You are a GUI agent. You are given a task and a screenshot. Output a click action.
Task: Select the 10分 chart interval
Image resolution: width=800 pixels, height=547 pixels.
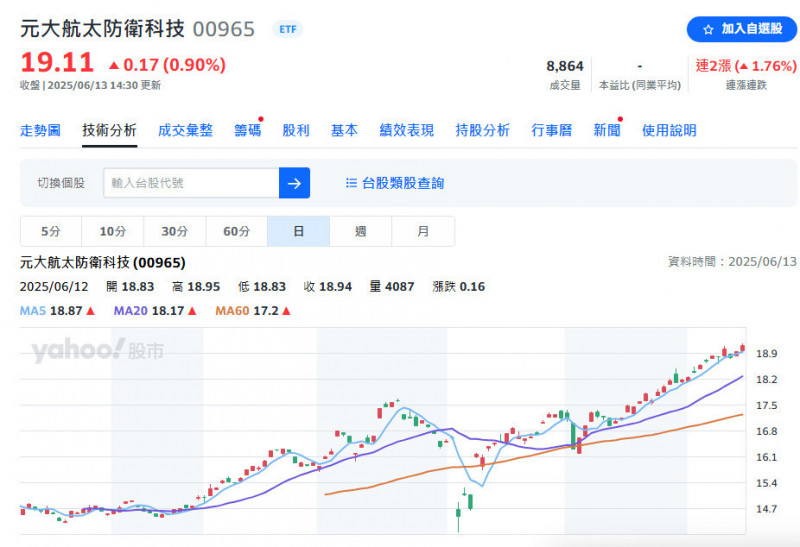[113, 231]
